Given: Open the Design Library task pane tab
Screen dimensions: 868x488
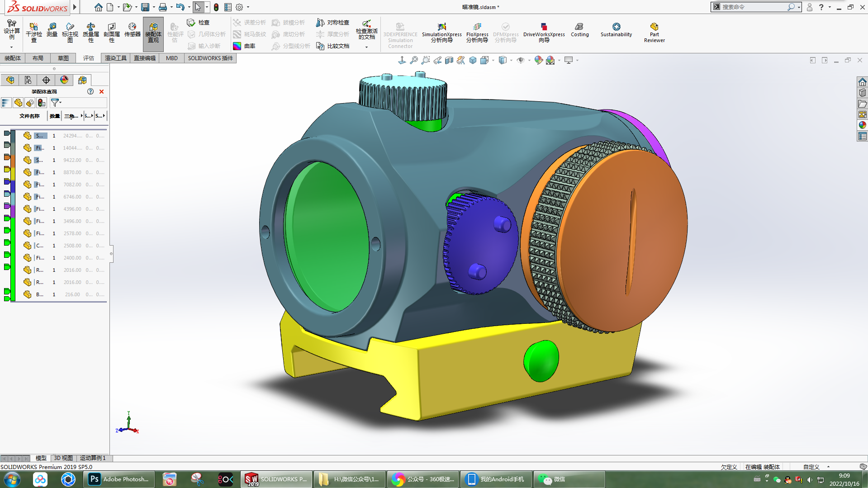Looking at the screenshot, I should pyautogui.click(x=862, y=93).
